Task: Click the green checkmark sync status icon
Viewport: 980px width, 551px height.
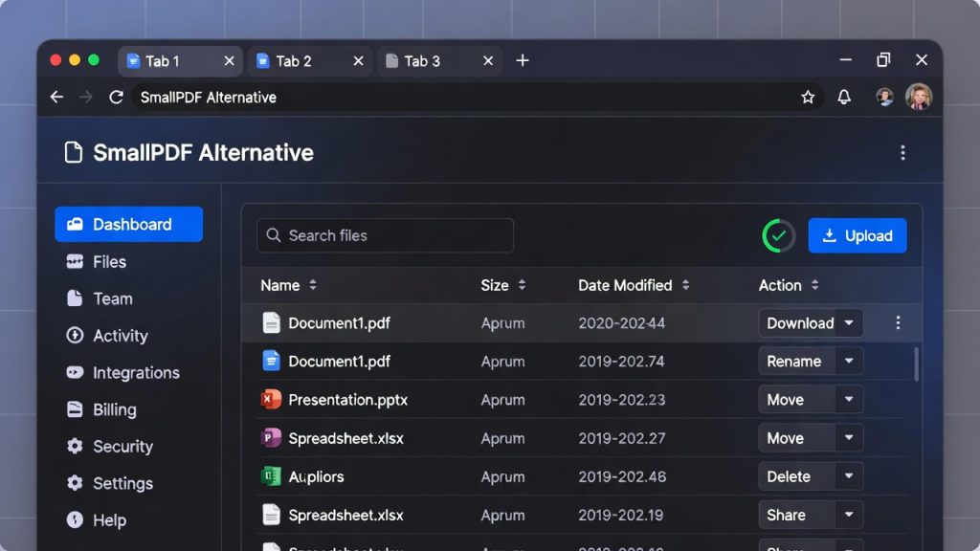Action: (778, 235)
